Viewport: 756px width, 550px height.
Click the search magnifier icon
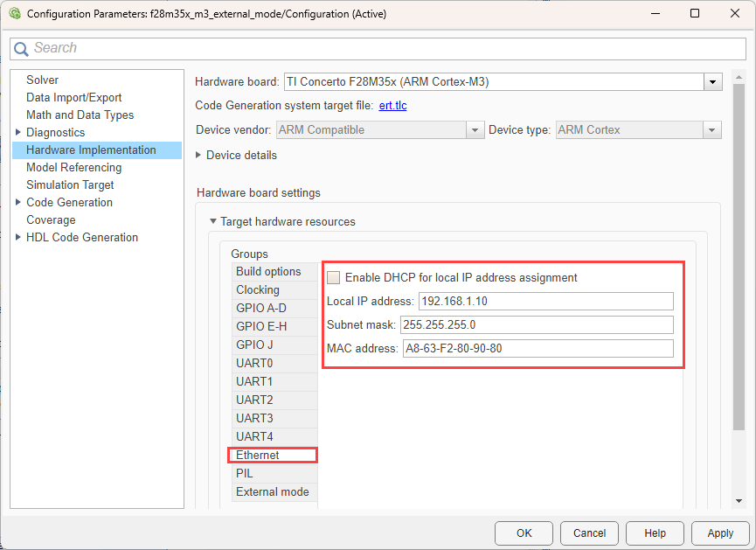coord(21,49)
